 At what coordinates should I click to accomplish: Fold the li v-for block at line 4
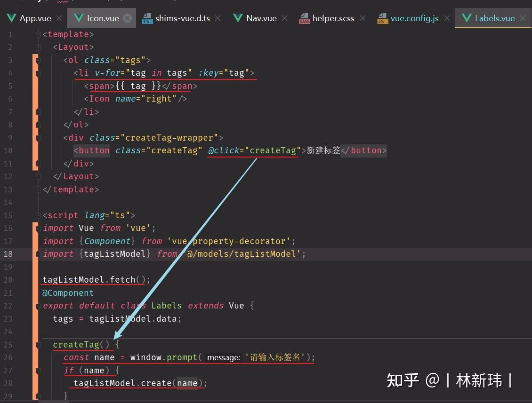tap(38, 73)
